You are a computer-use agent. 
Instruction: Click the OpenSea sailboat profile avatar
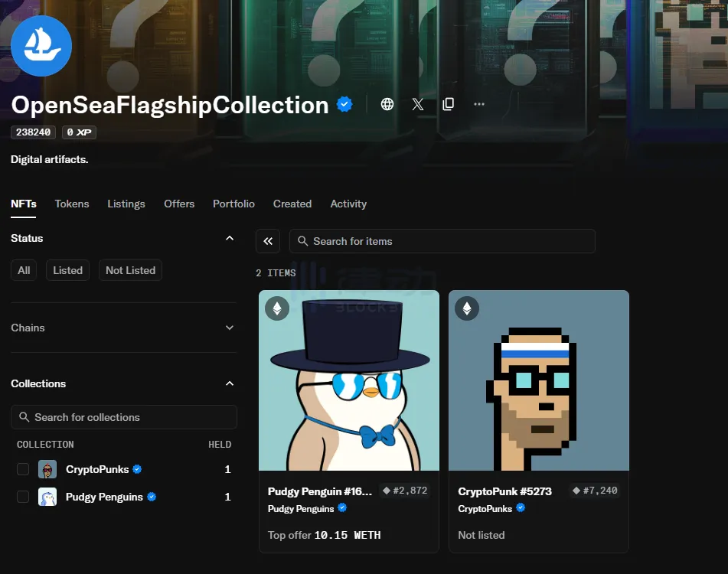(41, 45)
